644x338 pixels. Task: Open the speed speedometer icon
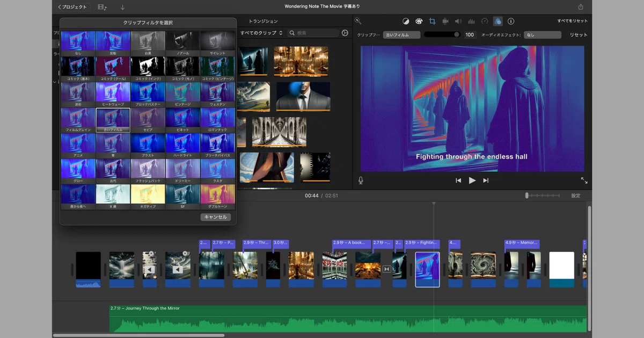(485, 21)
